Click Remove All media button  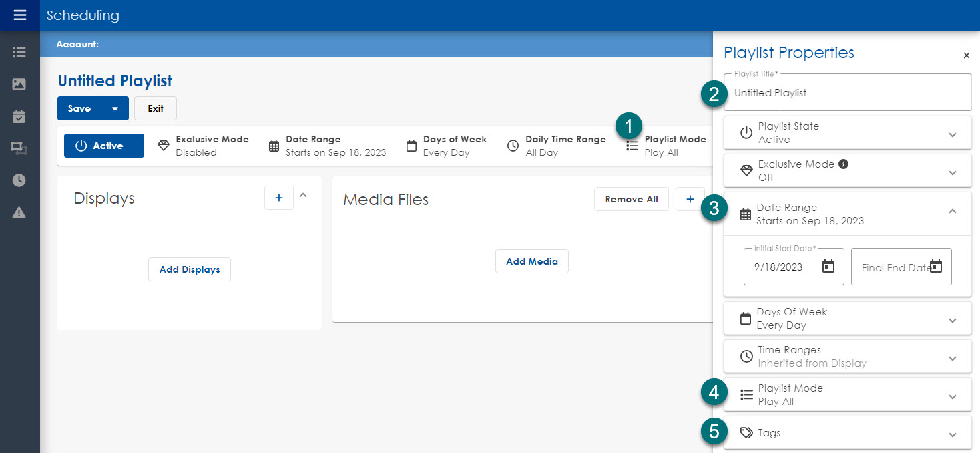click(631, 199)
